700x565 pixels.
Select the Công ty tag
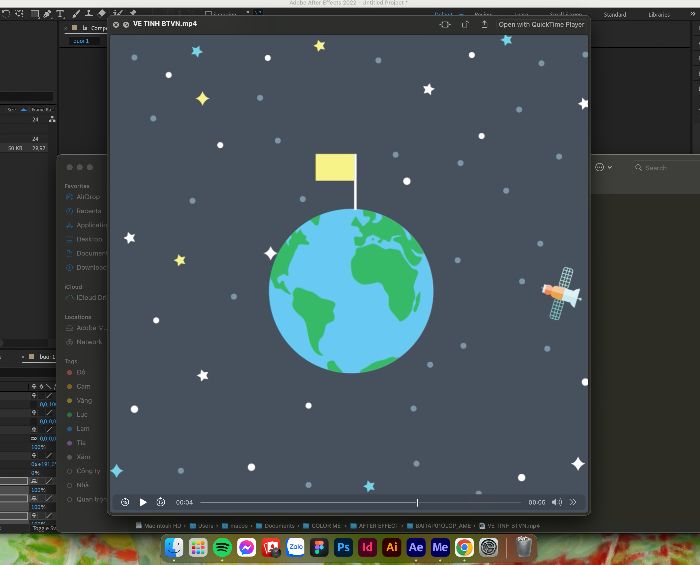click(83, 471)
